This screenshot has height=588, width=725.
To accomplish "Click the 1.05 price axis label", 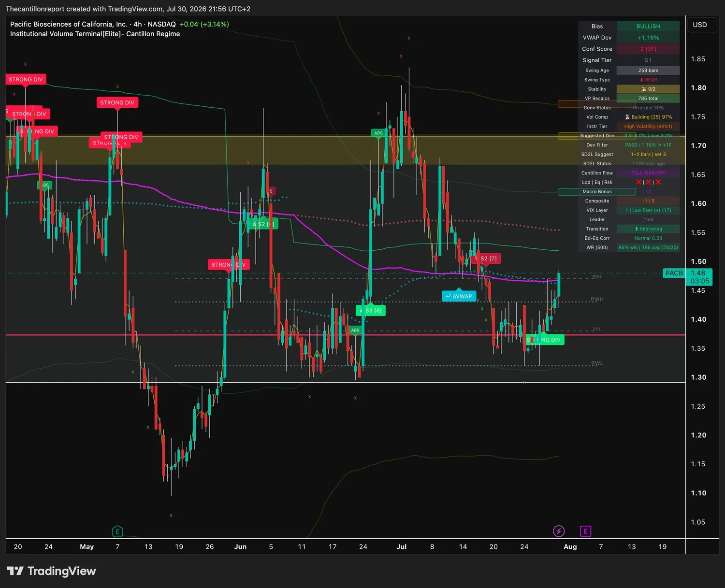I will [x=698, y=522].
